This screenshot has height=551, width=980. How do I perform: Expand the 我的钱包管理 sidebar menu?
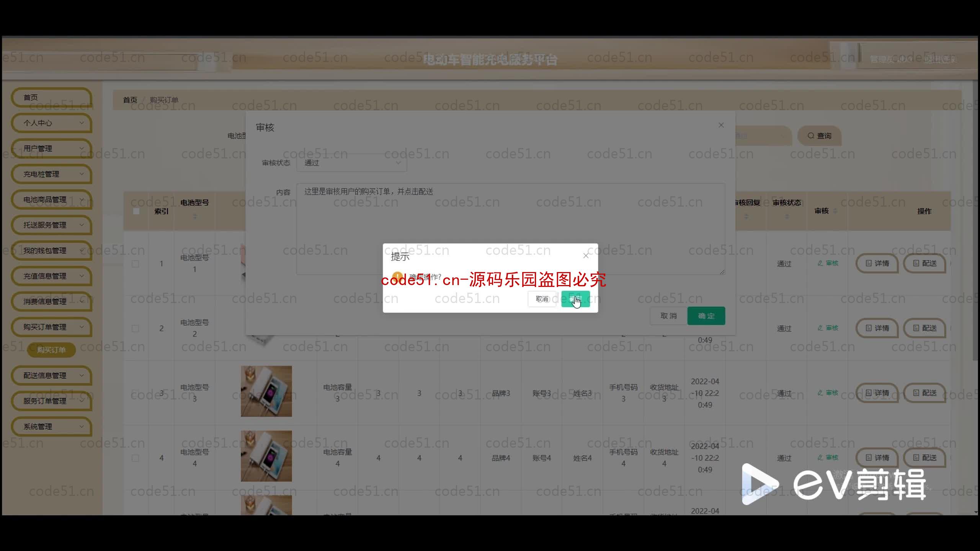[52, 251]
